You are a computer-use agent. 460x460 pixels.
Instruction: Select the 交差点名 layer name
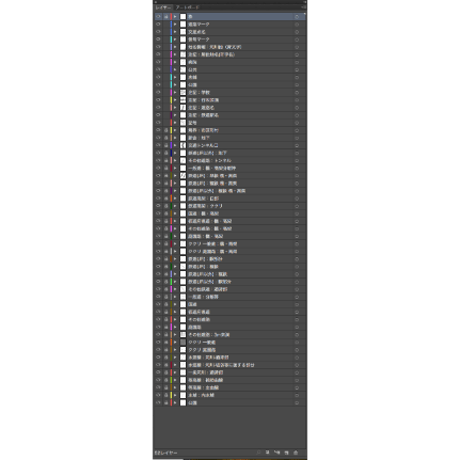point(197,32)
